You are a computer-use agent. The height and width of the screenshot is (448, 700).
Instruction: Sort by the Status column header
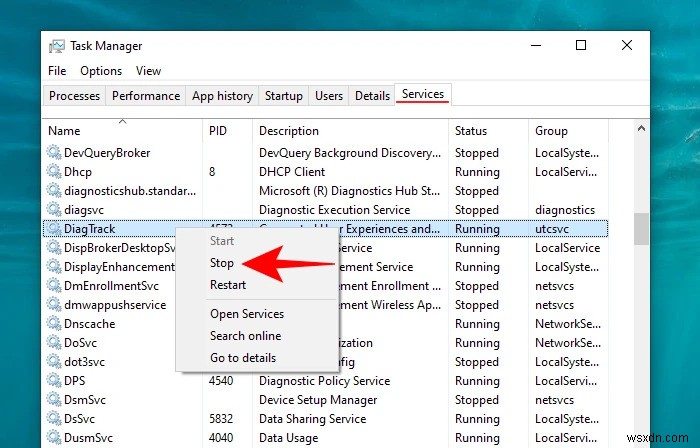tap(488, 131)
